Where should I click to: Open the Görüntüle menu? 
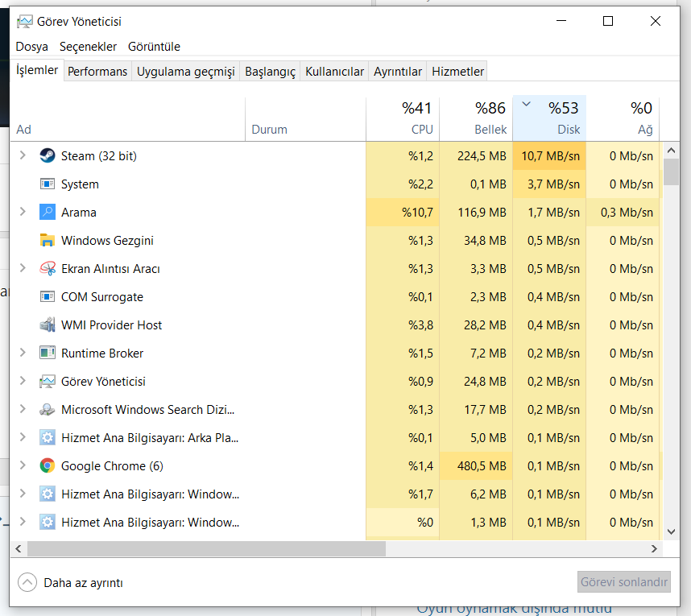point(155,47)
